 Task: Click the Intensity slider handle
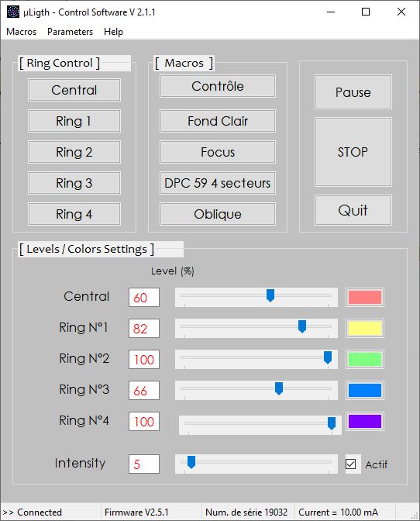tap(191, 462)
